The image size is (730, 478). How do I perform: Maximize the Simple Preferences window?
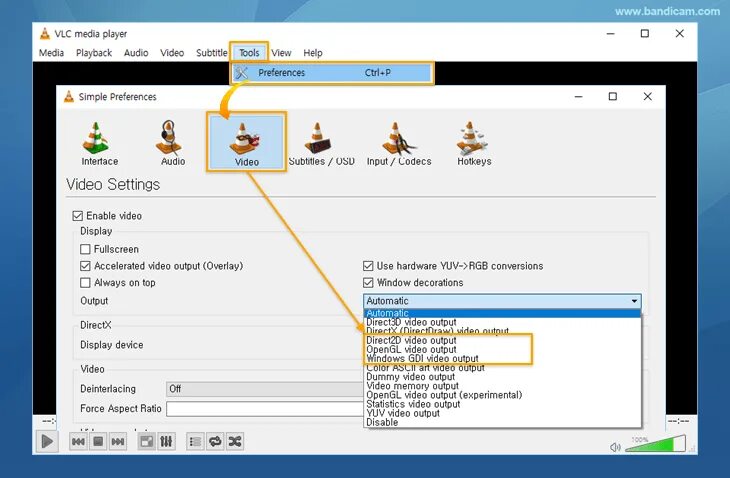(x=613, y=96)
